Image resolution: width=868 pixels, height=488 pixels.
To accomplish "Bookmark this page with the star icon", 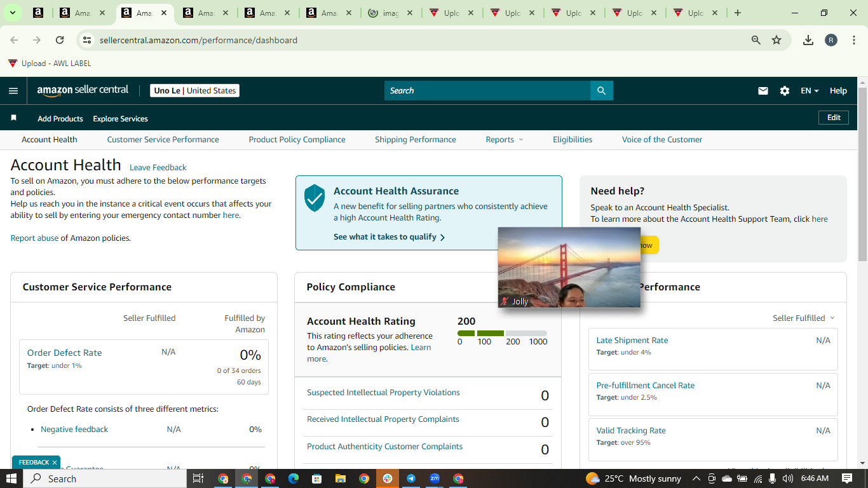I will 776,40.
